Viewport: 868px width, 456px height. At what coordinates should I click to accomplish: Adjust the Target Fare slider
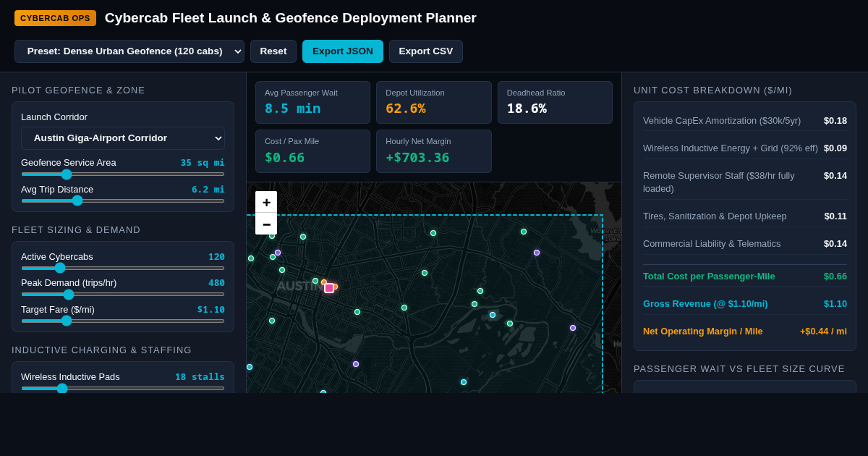[123, 321]
